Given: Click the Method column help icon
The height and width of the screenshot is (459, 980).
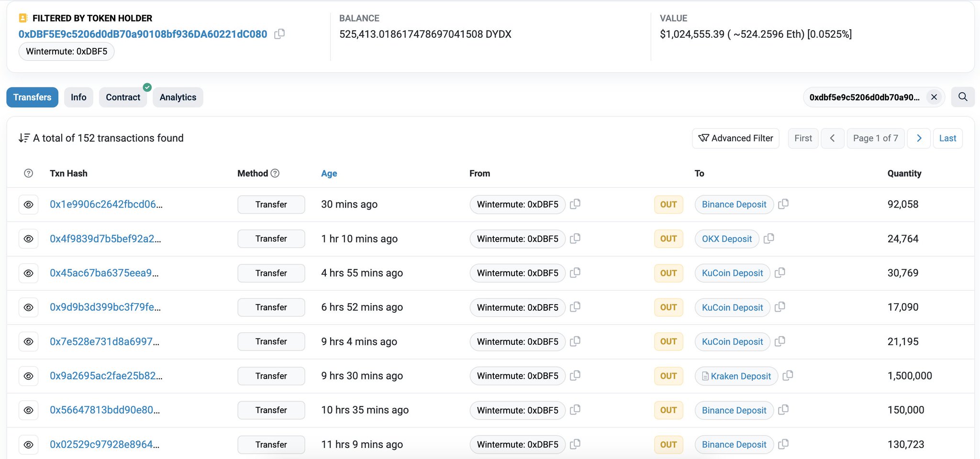Looking at the screenshot, I should pos(275,173).
